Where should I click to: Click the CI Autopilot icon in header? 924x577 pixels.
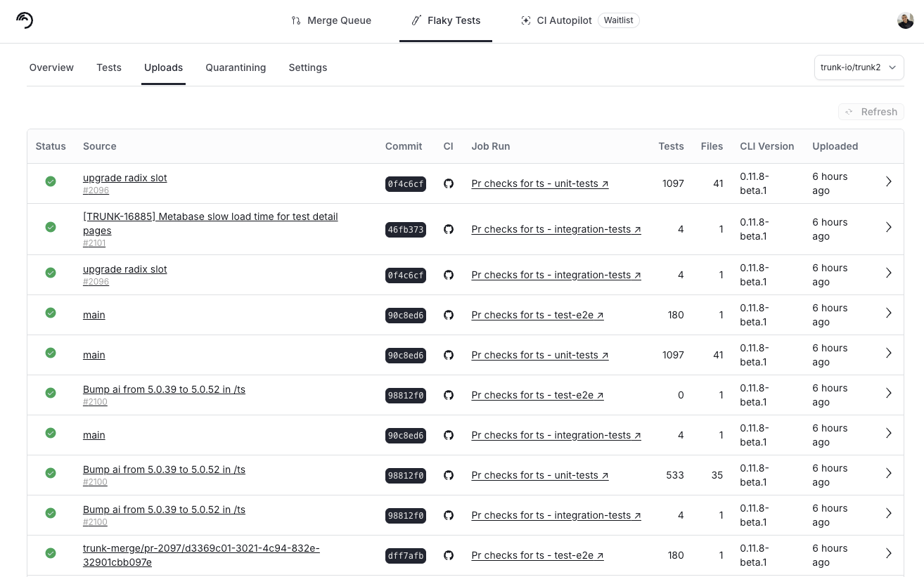pyautogui.click(x=525, y=20)
